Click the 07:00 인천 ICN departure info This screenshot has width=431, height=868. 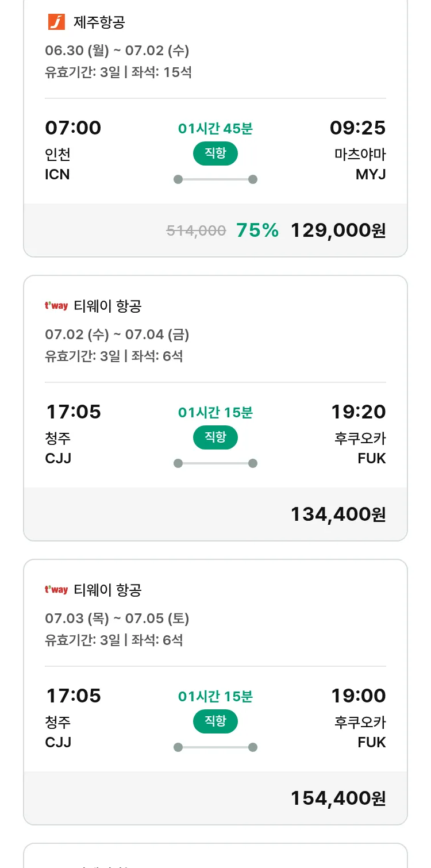73,151
